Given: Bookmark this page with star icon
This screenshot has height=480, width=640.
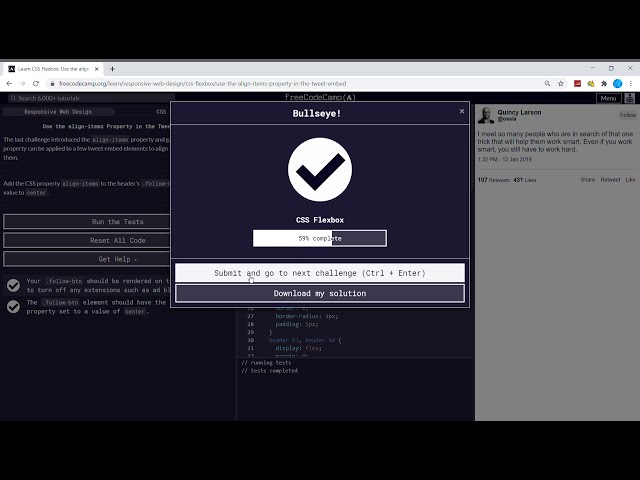Looking at the screenshot, I should (561, 84).
